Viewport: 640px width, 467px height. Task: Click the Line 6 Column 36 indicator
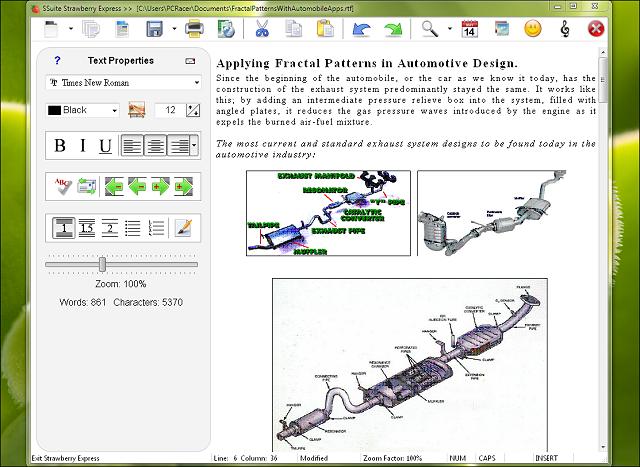tap(245, 458)
